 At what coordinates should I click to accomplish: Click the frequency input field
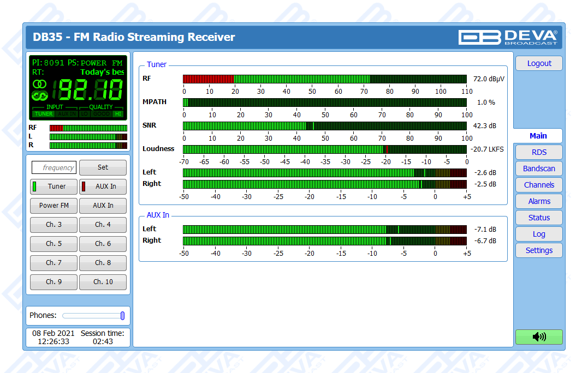coord(54,167)
